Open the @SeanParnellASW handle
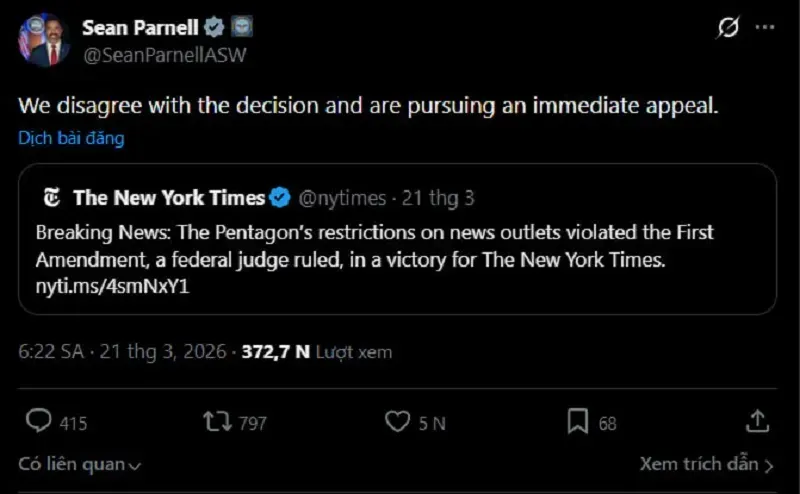The width and height of the screenshot is (800, 494). point(164,55)
